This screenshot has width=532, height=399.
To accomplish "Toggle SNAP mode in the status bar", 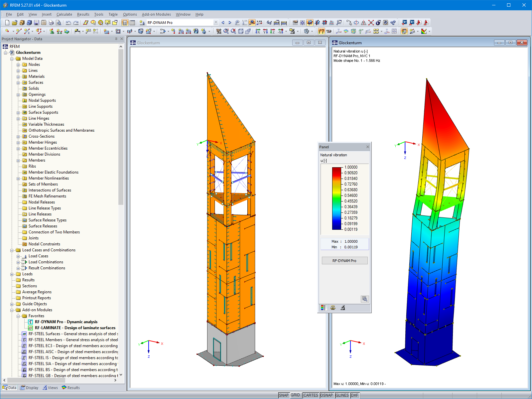I will point(284,395).
